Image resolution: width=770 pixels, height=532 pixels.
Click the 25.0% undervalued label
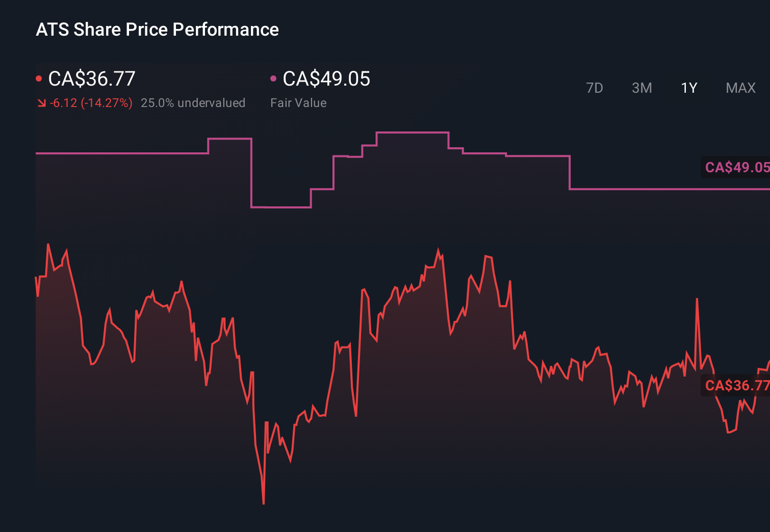tap(193, 102)
